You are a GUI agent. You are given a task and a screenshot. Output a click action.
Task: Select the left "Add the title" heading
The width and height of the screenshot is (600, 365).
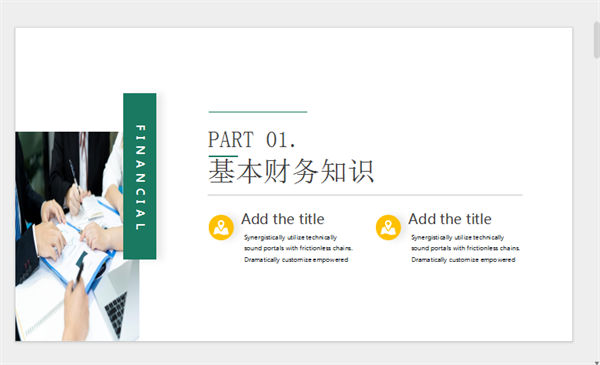coord(283,219)
